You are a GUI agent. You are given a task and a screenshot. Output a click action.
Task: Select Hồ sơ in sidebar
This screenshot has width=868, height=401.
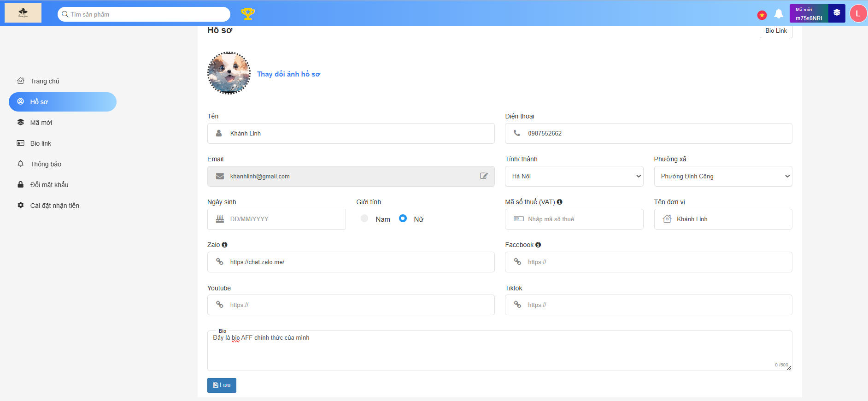(63, 102)
